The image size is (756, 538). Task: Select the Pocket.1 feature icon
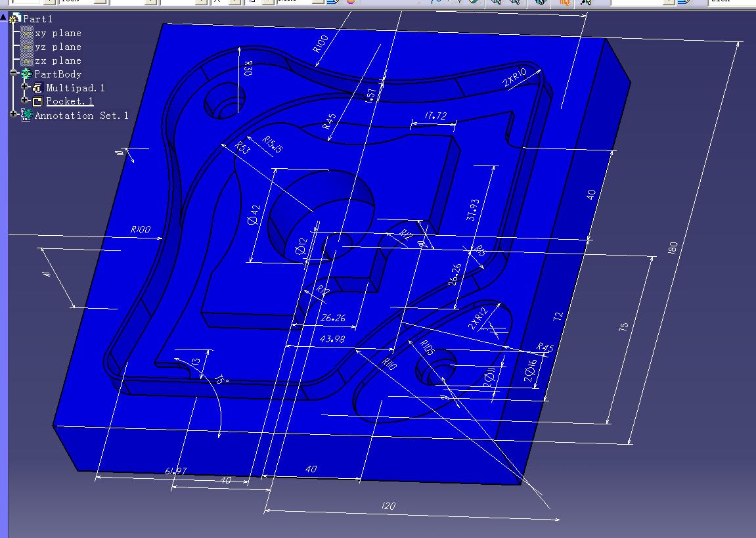(x=37, y=101)
